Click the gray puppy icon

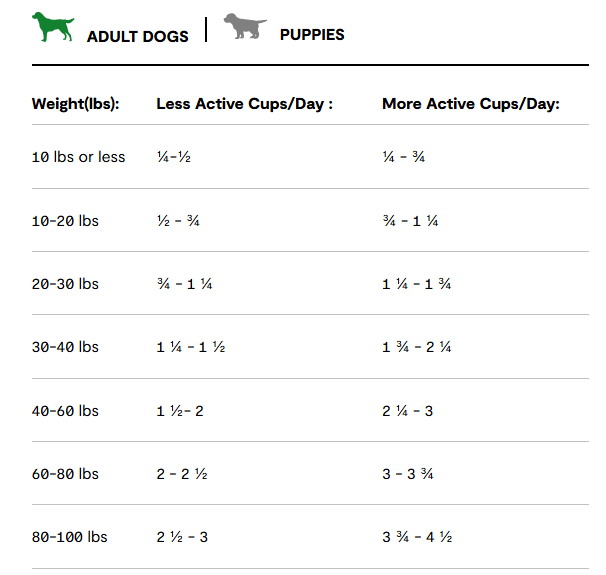245,27
